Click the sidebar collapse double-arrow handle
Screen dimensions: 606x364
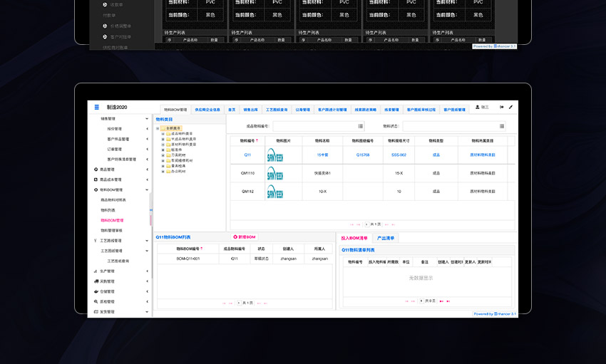(x=151, y=210)
